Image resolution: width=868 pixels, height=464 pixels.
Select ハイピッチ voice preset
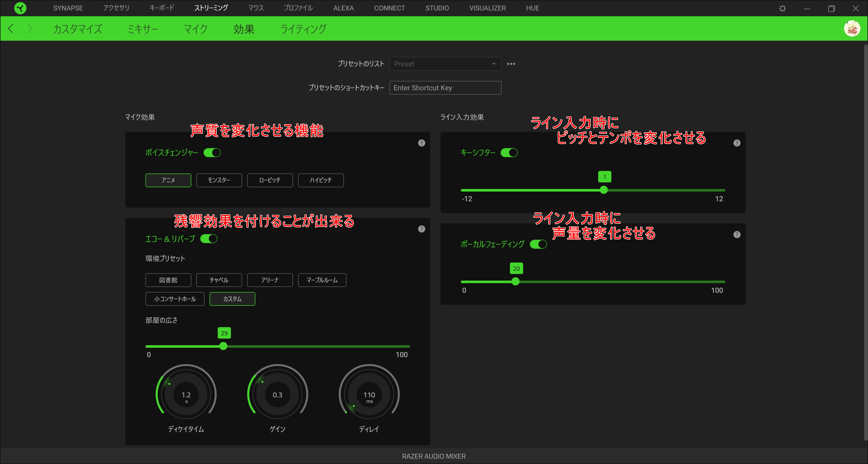point(321,180)
